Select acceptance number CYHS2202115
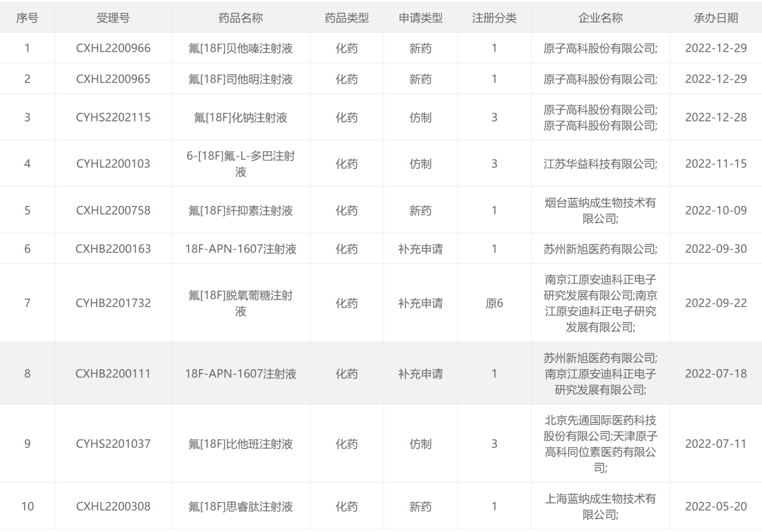This screenshot has height=532, width=762. 113,118
